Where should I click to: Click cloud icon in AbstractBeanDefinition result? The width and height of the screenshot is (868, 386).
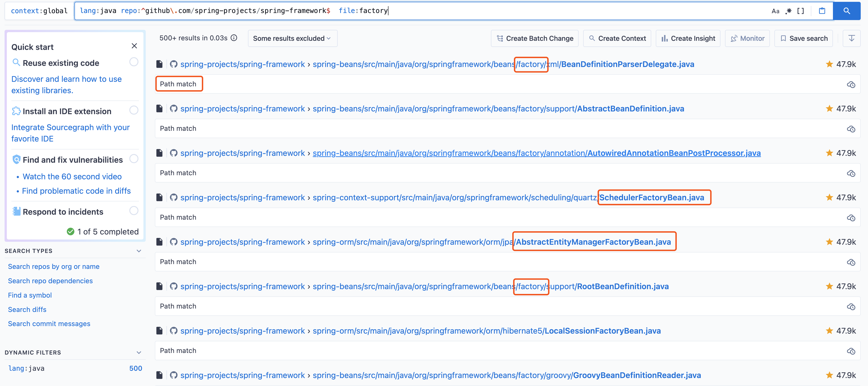[x=851, y=129]
